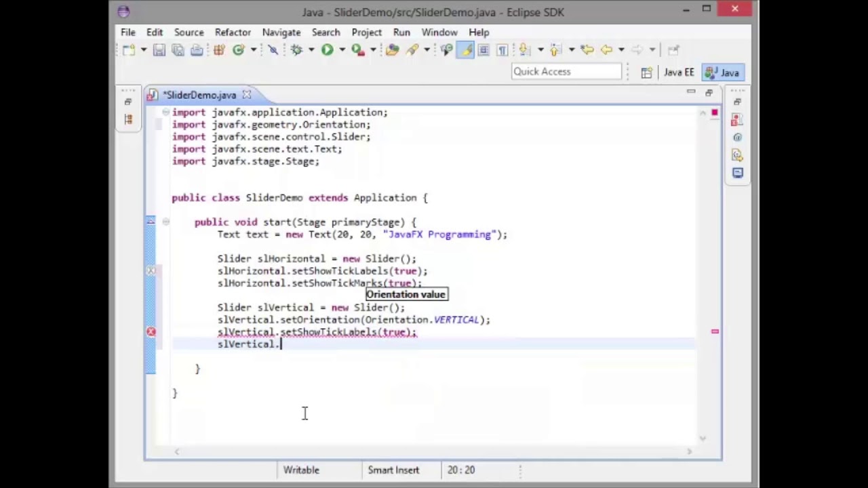This screenshot has height=488, width=868.
Task: Click the Previous Annotation icon
Action: tap(556, 49)
